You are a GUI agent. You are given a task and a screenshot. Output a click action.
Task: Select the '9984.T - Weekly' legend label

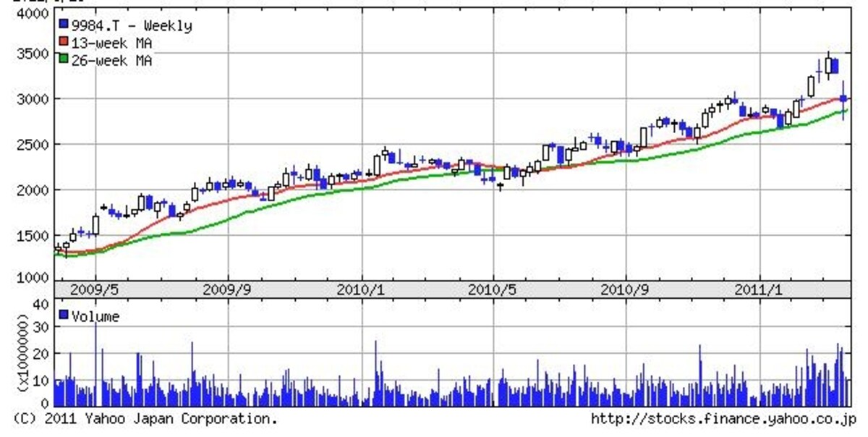tap(132, 26)
